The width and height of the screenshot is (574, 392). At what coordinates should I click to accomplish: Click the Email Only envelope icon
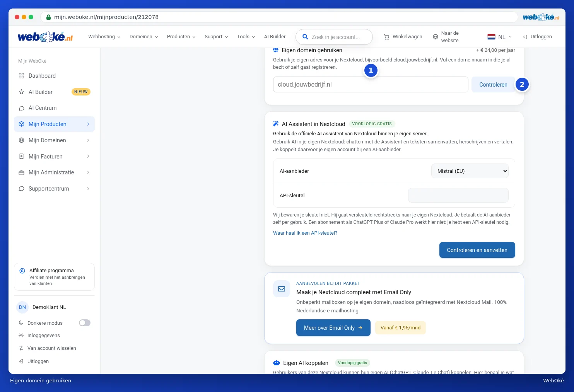coord(282,289)
